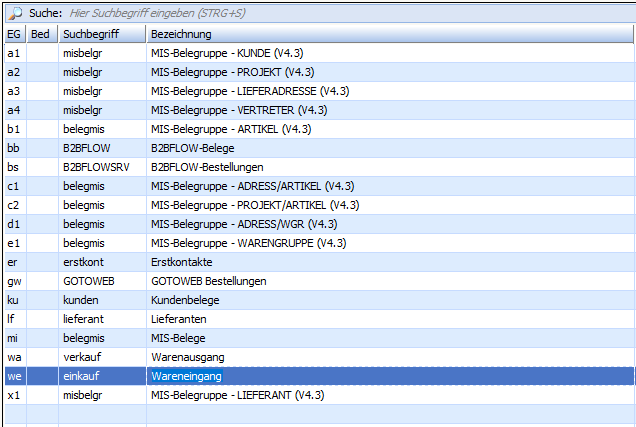Sort by the Bed column header
Screen dimensions: 636x427
click(x=42, y=34)
